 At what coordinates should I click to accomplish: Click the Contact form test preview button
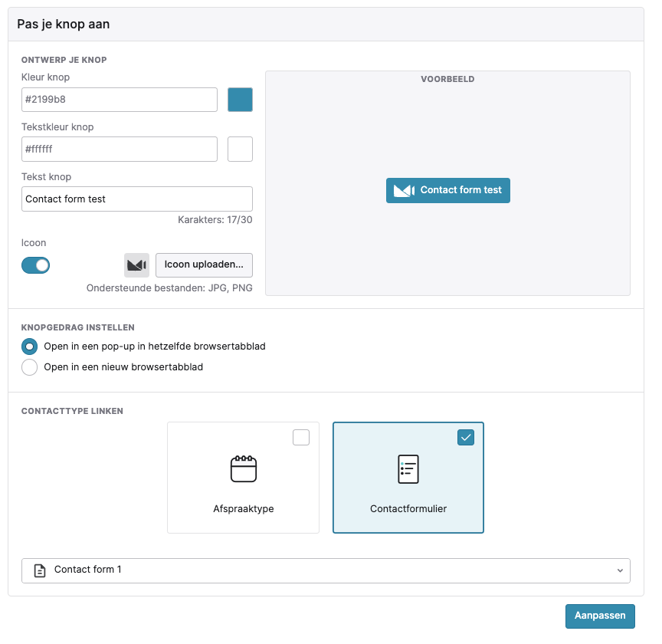pos(448,191)
